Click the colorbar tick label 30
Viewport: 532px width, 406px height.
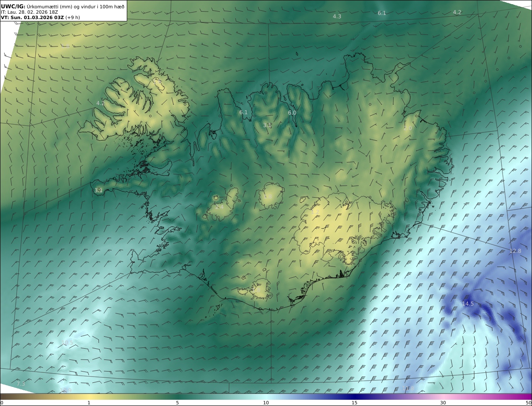(x=443, y=403)
